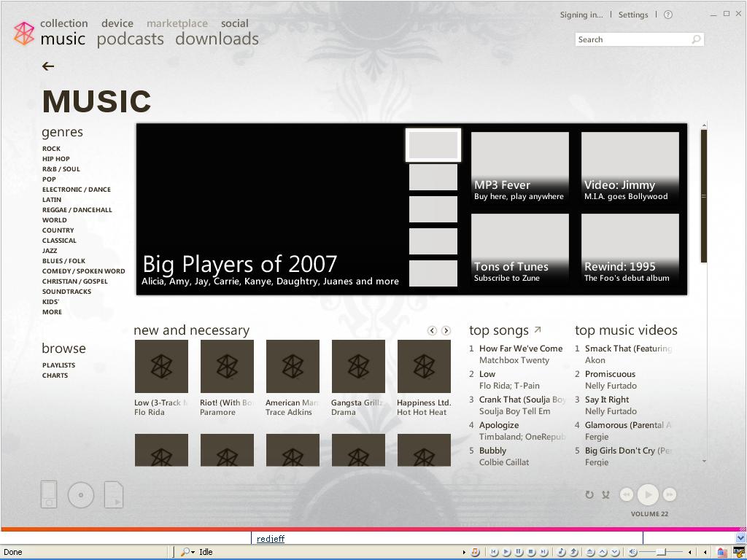
Task: Click the burn disc icon
Action: click(x=81, y=495)
